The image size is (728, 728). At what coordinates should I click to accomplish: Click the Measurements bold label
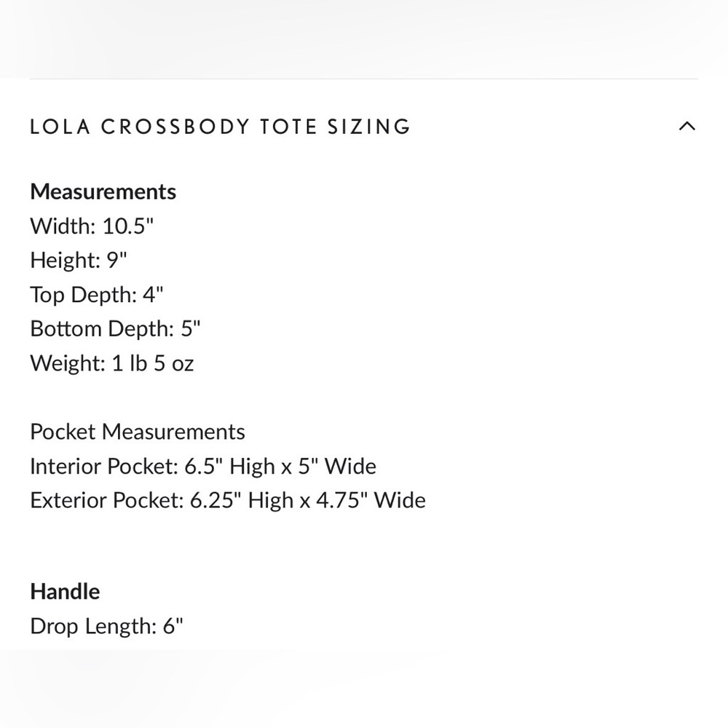103,191
